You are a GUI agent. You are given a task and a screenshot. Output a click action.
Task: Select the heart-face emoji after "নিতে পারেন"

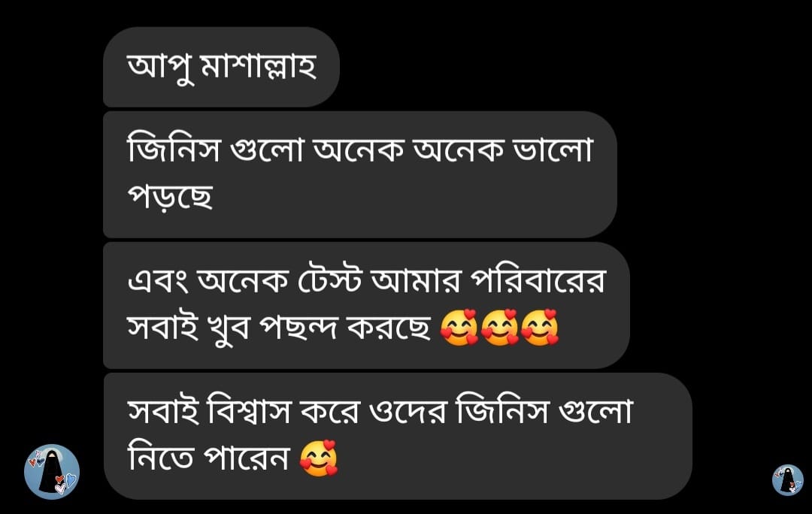click(x=319, y=458)
